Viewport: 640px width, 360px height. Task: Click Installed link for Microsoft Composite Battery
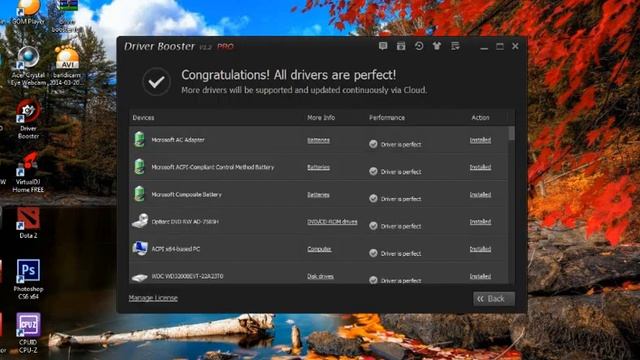(x=480, y=195)
